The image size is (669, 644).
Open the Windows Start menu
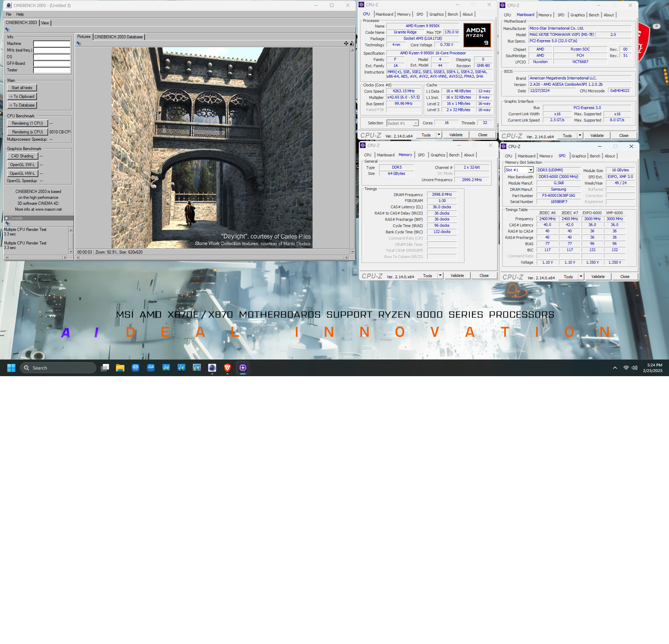(x=11, y=368)
